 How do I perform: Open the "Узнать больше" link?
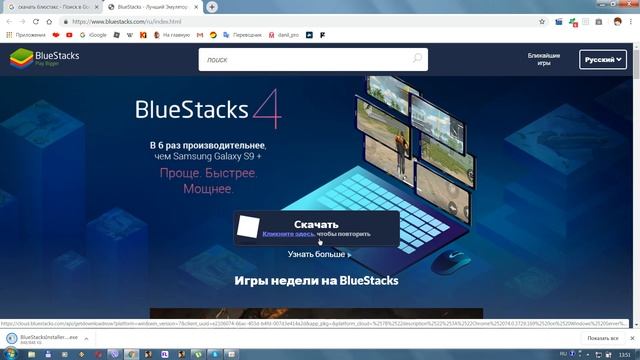pyautogui.click(x=319, y=254)
